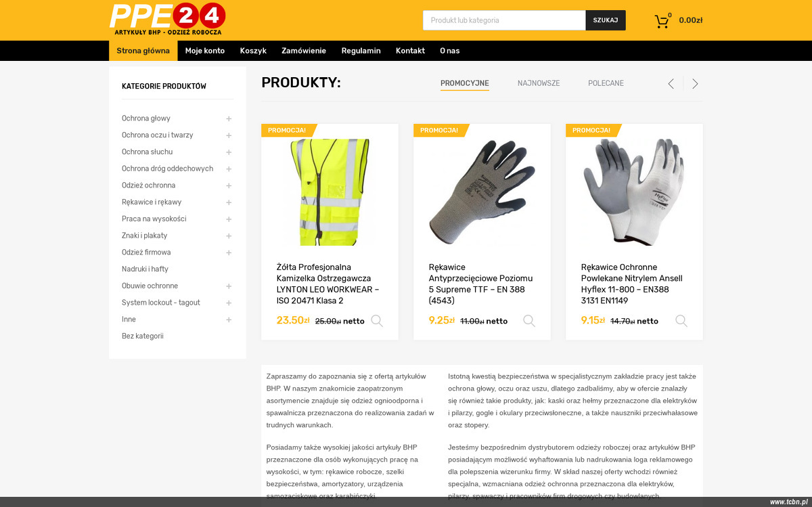Click the magnifier icon on Ansell Hyflex gloves

pyautogui.click(x=681, y=321)
